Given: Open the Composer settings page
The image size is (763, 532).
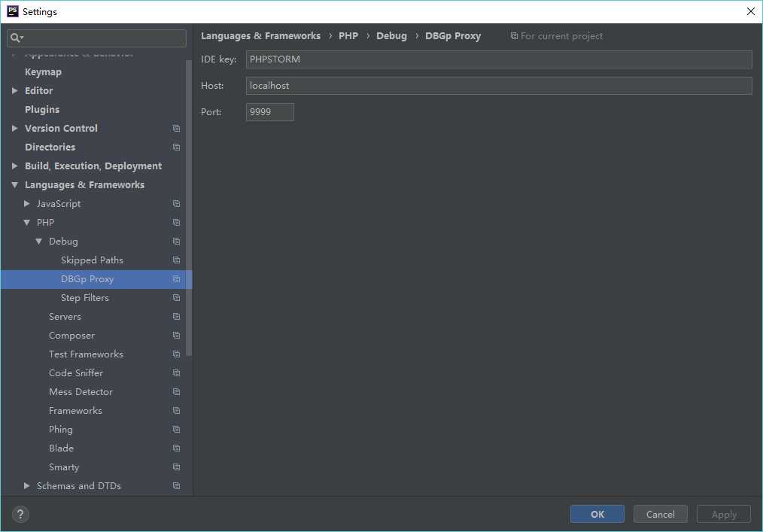Looking at the screenshot, I should pos(71,336).
